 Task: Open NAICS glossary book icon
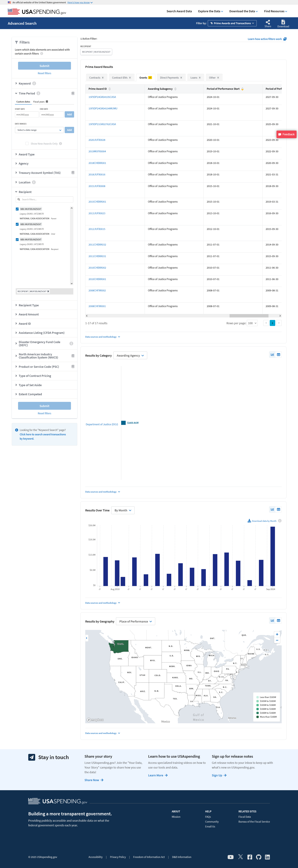coord(73,356)
